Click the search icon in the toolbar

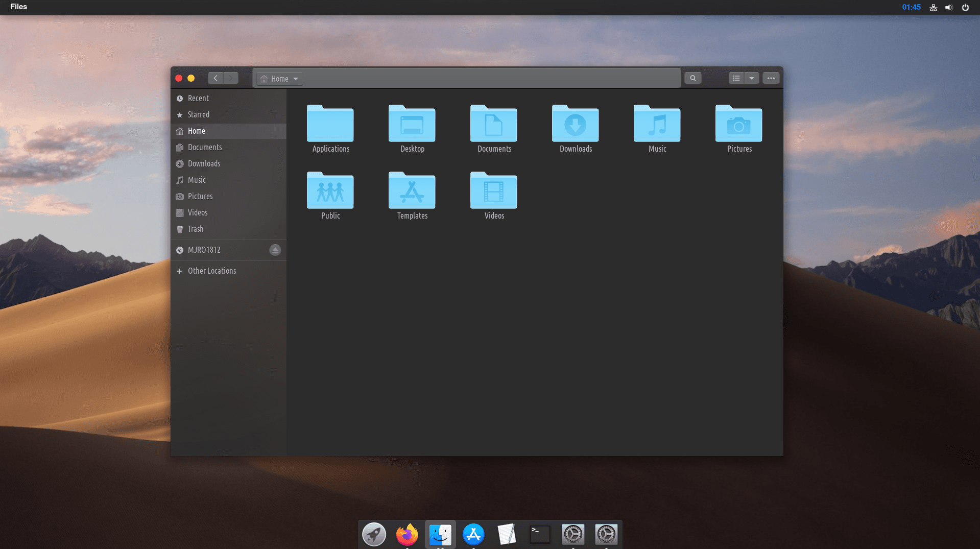692,78
